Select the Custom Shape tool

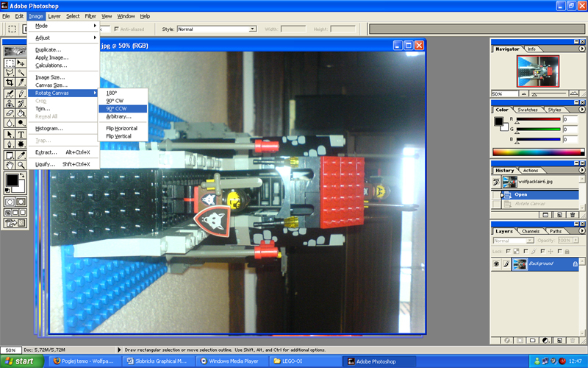coord(21,144)
